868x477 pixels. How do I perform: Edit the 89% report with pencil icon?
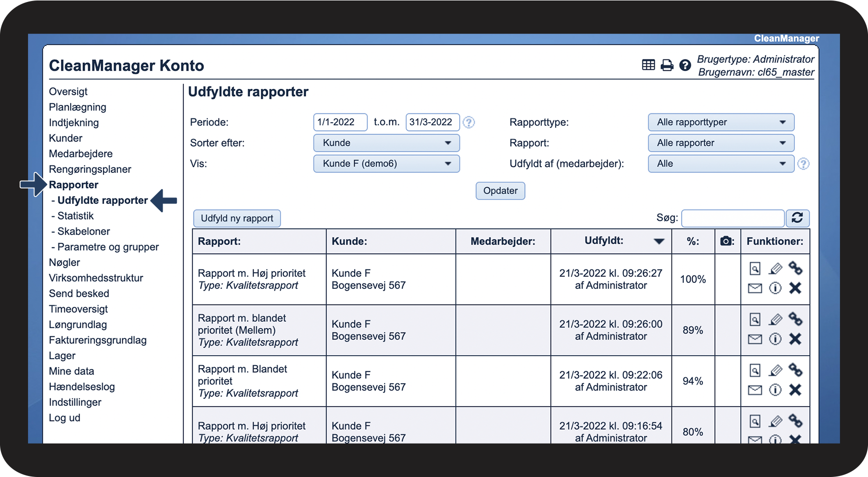(775, 320)
